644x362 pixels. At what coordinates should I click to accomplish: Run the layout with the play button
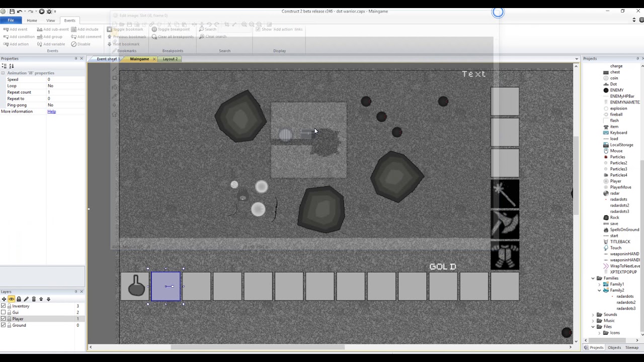click(x=42, y=11)
